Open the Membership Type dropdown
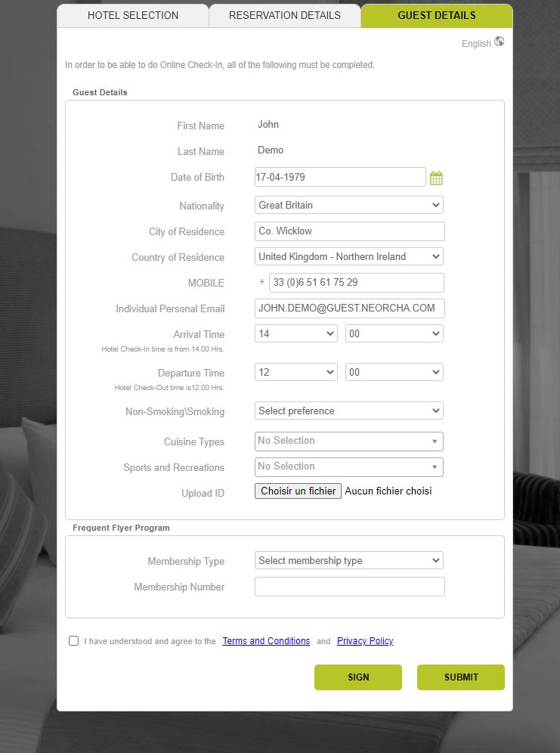The width and height of the screenshot is (560, 753). (x=348, y=561)
